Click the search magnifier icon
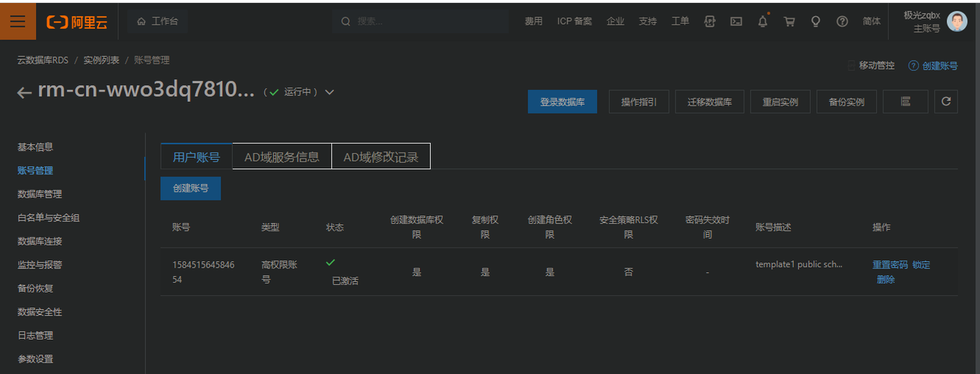980x374 pixels. click(x=346, y=22)
